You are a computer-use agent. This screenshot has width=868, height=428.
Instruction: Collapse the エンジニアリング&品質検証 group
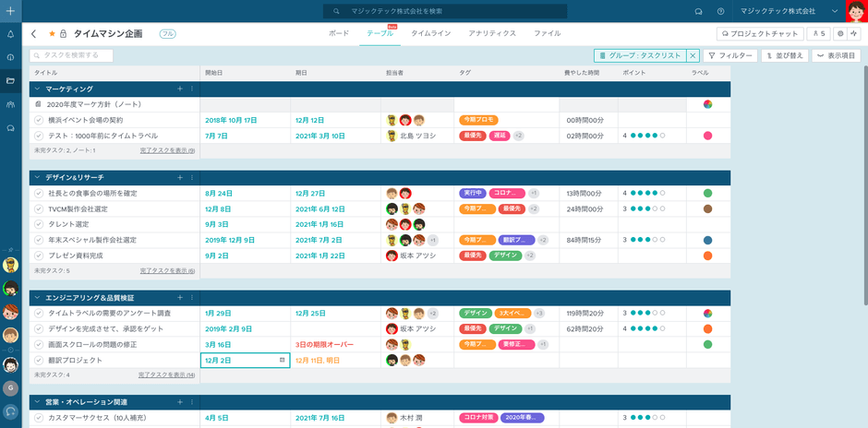click(x=37, y=298)
